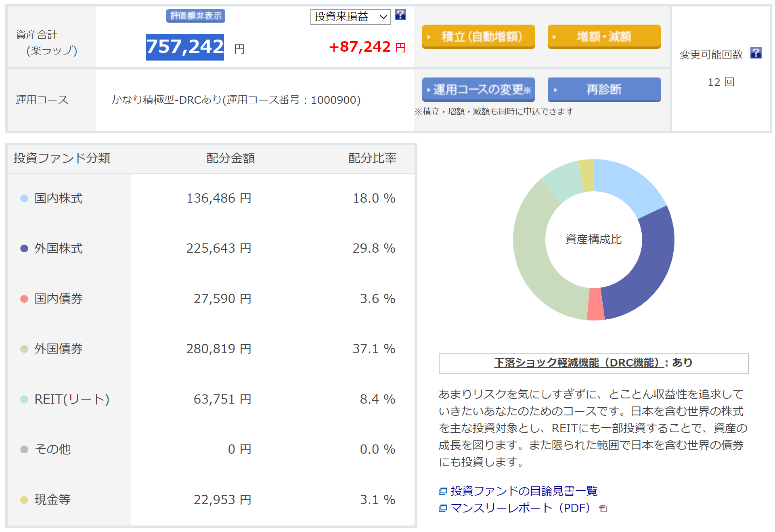Viewport: 775px width, 532px height.
Task: Click PDF icon after マンスリーレポート link
Action: point(603,509)
